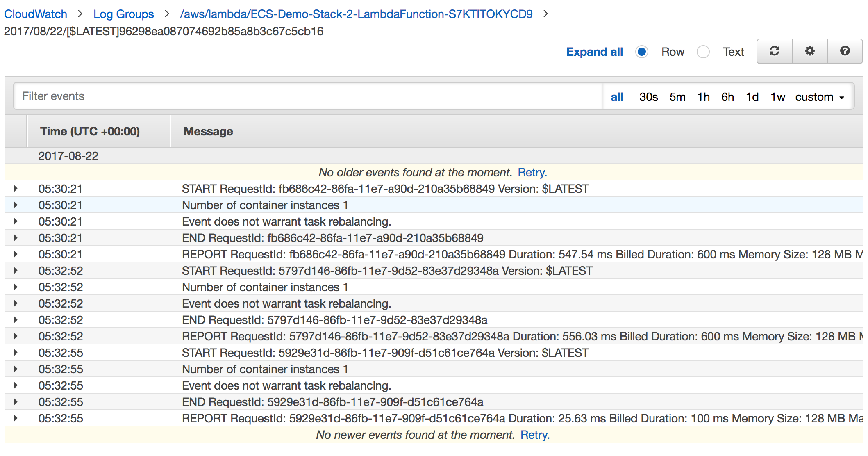This screenshot has height=456, width=868.
Task: Select the Text view radio button
Action: click(703, 52)
